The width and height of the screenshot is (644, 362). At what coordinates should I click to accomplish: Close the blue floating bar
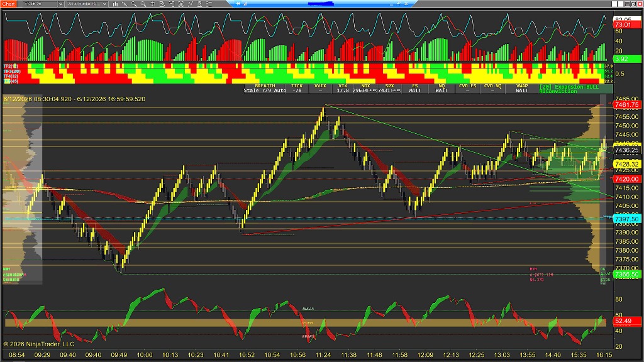click(x=406, y=4)
